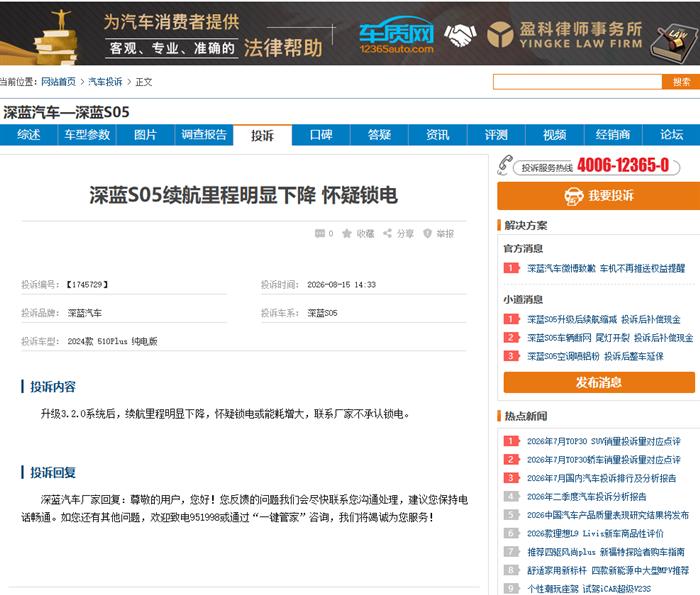Screen dimensions: 700x595
Task: Click into the search input field
Action: [577, 82]
